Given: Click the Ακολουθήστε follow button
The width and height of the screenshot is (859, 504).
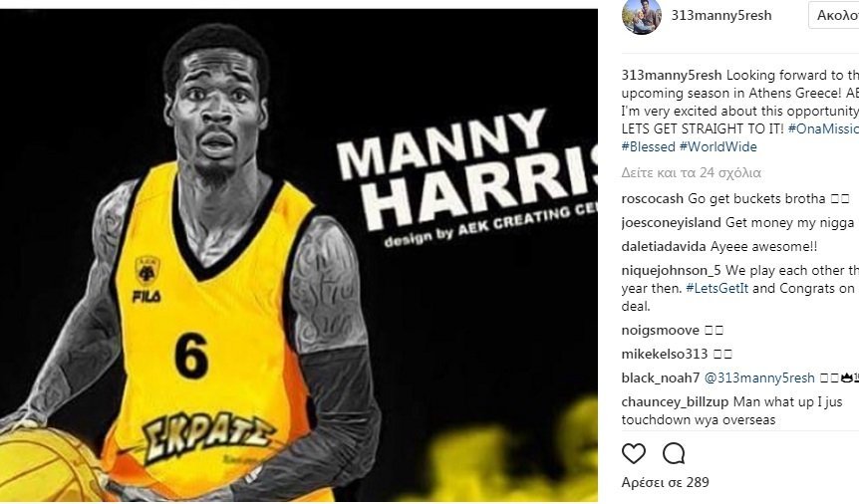Looking at the screenshot, I should [834, 15].
